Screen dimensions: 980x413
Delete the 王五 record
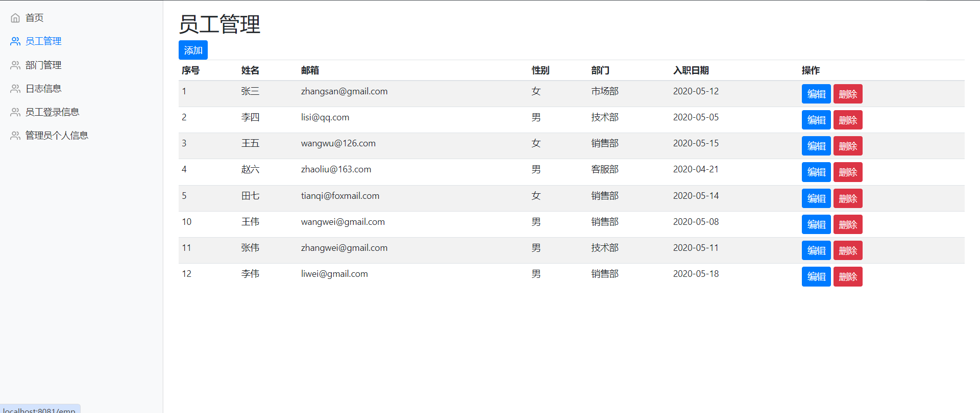coord(848,146)
